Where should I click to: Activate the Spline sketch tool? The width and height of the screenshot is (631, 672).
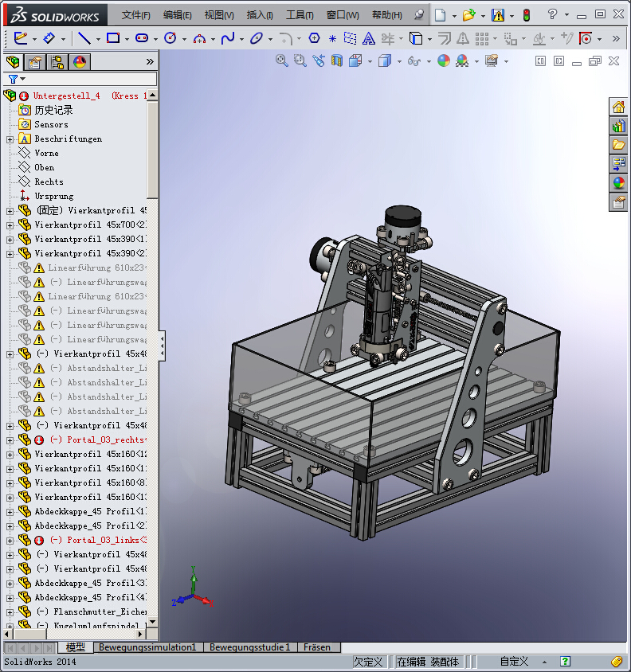pos(228,38)
